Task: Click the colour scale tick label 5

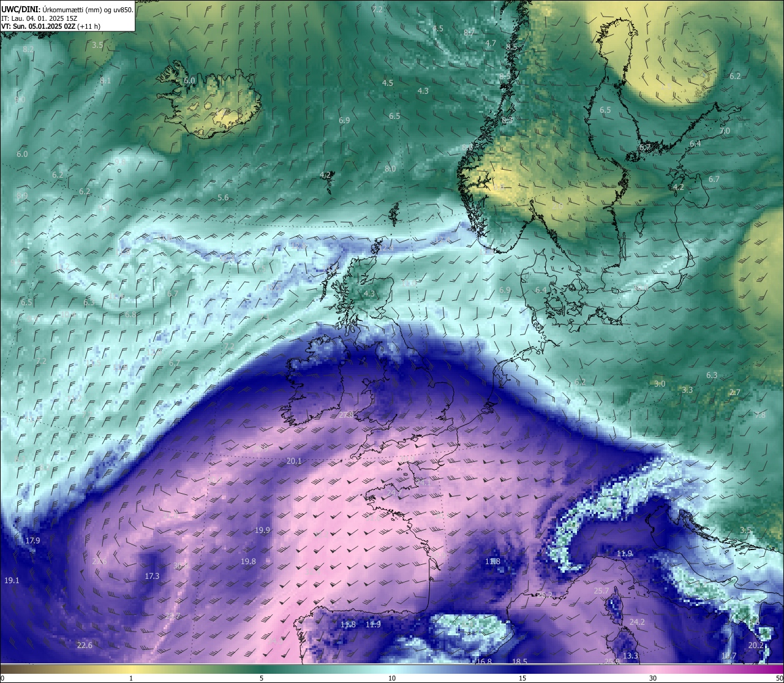Action: [x=262, y=678]
